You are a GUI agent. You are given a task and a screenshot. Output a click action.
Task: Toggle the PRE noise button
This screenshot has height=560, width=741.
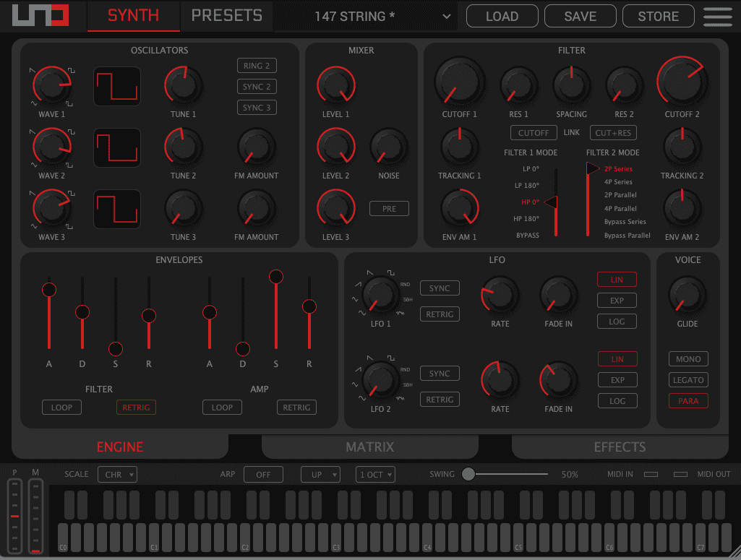[389, 209]
